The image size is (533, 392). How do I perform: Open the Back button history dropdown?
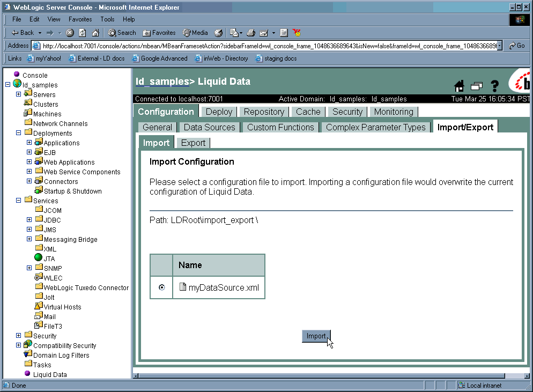tap(40, 33)
